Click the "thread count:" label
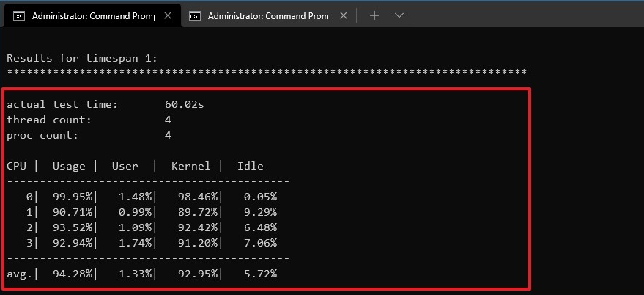The height and width of the screenshot is (295, 644). [x=49, y=120]
